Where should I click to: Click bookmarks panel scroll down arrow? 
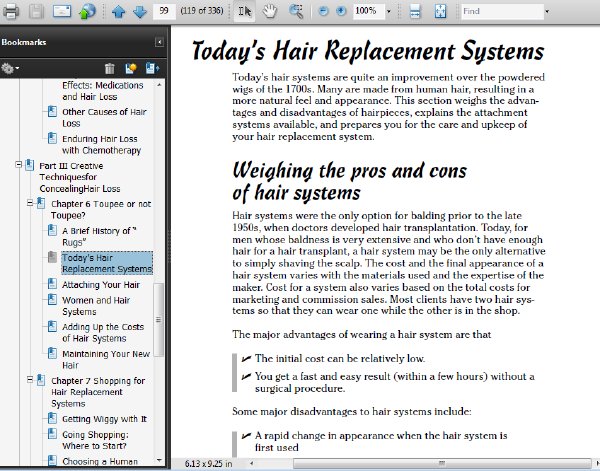click(159, 460)
